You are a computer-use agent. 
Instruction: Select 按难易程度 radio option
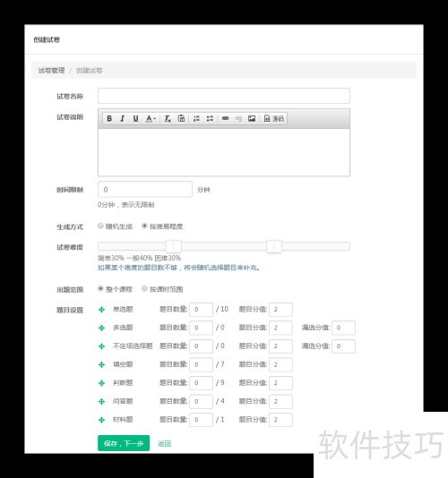coord(144,226)
